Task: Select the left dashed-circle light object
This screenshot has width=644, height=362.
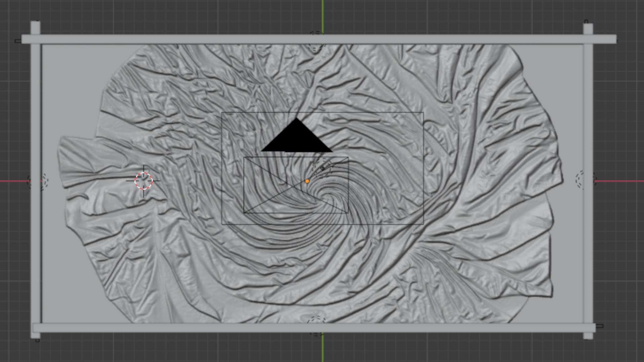Action: pyautogui.click(x=38, y=182)
